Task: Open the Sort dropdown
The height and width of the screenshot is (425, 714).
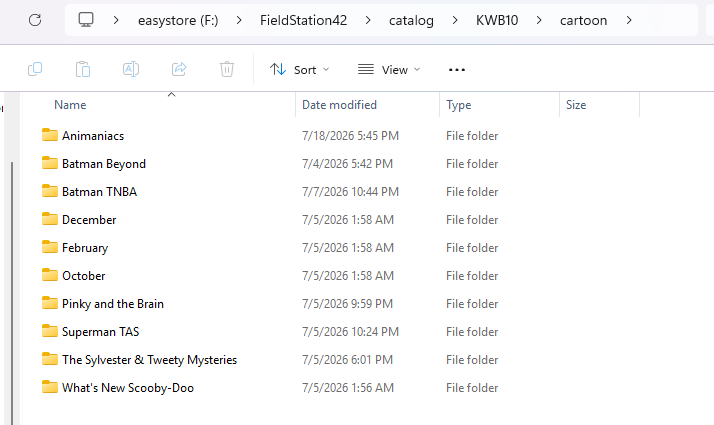Action: (299, 70)
